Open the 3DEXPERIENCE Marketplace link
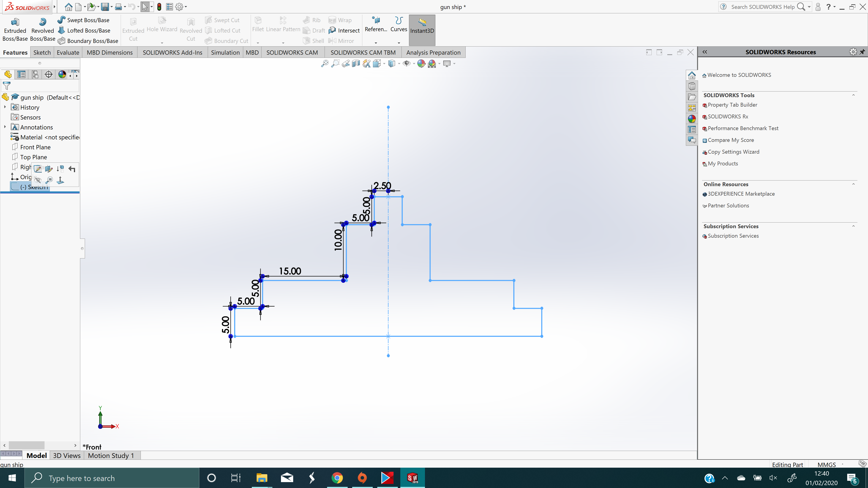Image resolution: width=868 pixels, height=488 pixels. coord(741,194)
